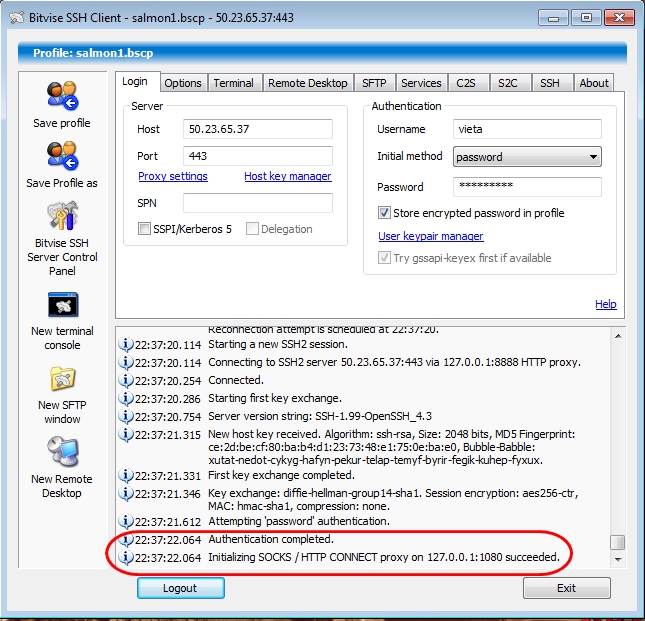Click the Save profile icon
This screenshot has height=621, width=645.
(x=62, y=95)
